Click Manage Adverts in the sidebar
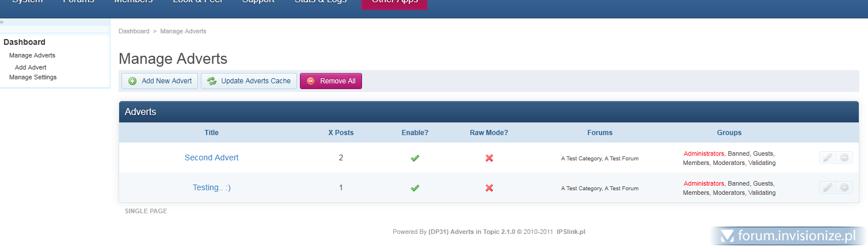This screenshot has height=246, width=868. (32, 55)
